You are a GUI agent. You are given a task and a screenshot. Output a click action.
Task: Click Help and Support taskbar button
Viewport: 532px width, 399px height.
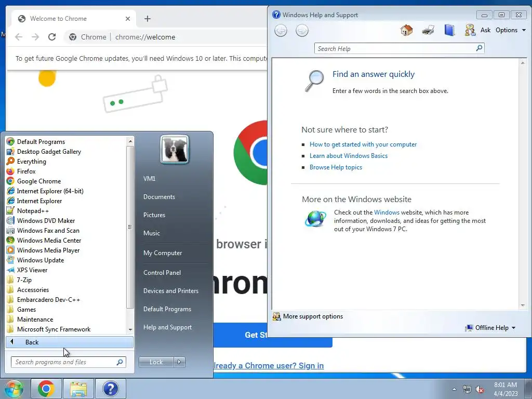(x=111, y=389)
